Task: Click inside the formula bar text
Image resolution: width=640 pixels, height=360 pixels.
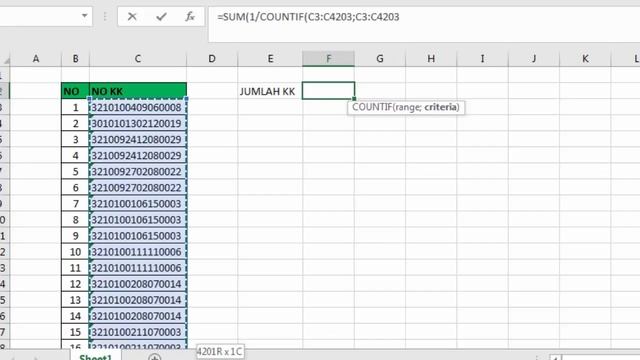Action: point(308,17)
